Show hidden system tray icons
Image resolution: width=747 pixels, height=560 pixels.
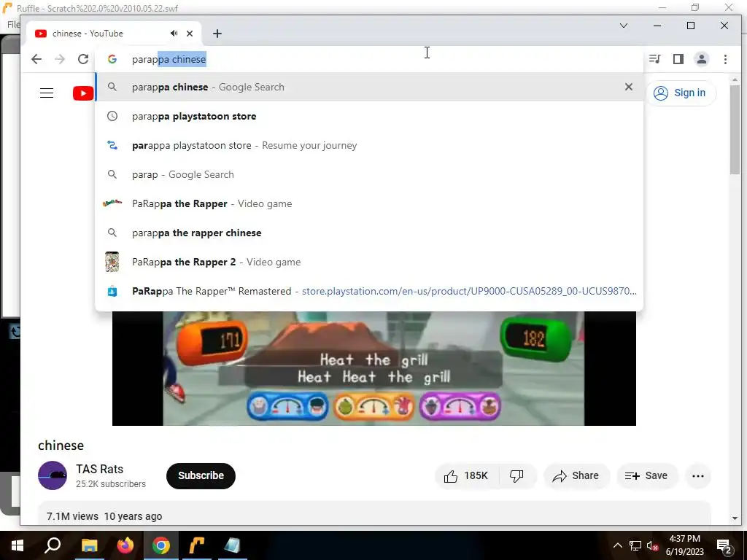pos(617,545)
